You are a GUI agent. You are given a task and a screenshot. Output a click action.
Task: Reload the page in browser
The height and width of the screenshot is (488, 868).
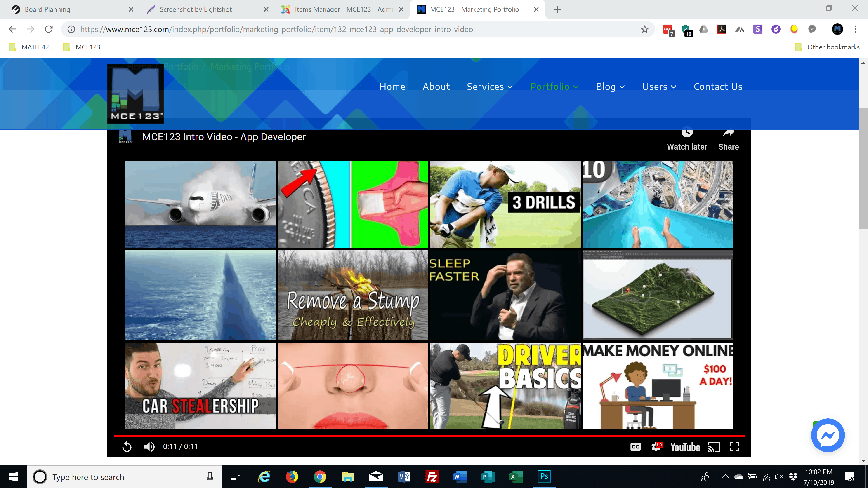click(x=49, y=29)
